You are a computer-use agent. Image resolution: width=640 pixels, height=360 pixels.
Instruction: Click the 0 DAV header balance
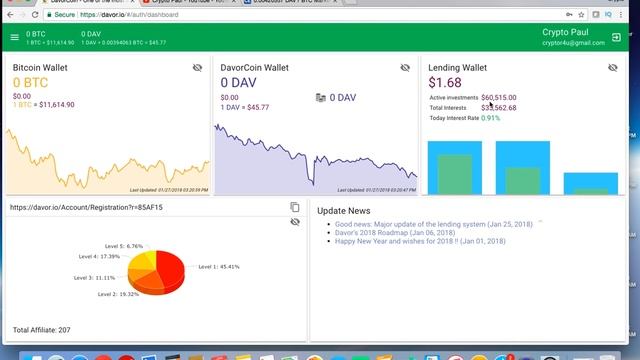point(91,34)
